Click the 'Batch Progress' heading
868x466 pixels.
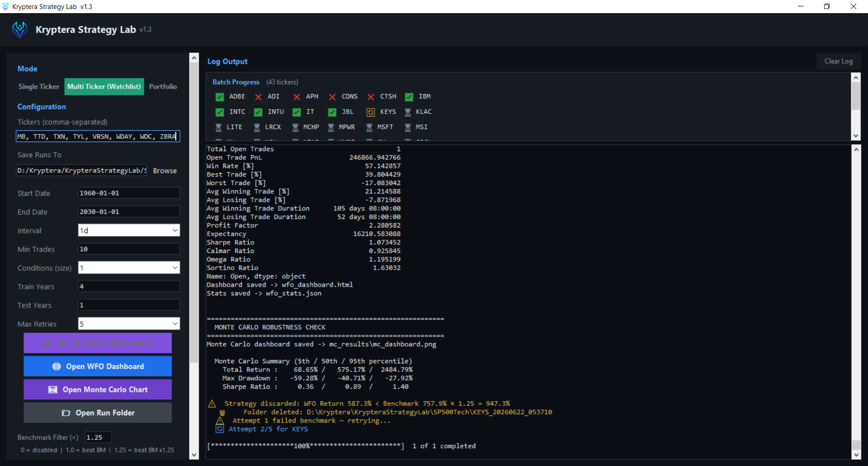pyautogui.click(x=236, y=82)
